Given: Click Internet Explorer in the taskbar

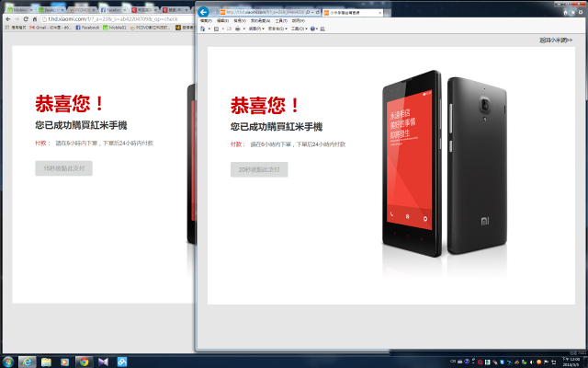Looking at the screenshot, I should coord(27,362).
